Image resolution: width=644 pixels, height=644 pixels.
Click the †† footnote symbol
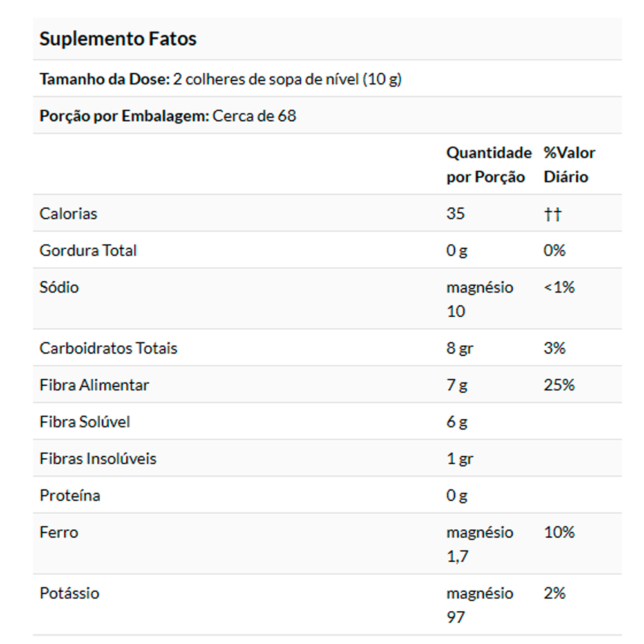tap(552, 214)
